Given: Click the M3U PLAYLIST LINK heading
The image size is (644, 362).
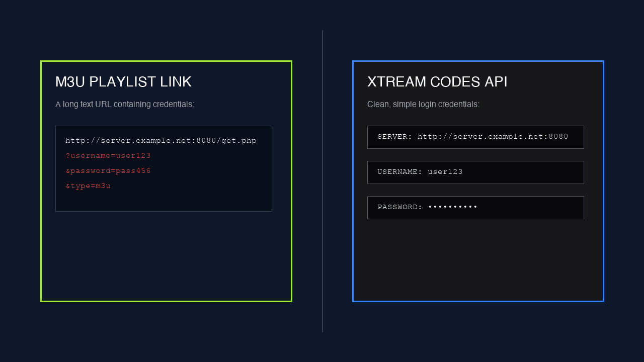Looking at the screenshot, I should [123, 82].
